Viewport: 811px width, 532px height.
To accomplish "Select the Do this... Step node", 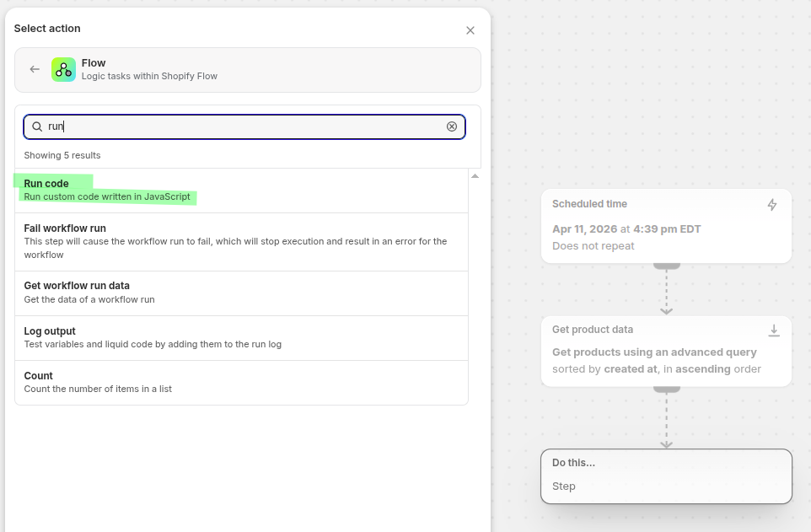I will (666, 476).
